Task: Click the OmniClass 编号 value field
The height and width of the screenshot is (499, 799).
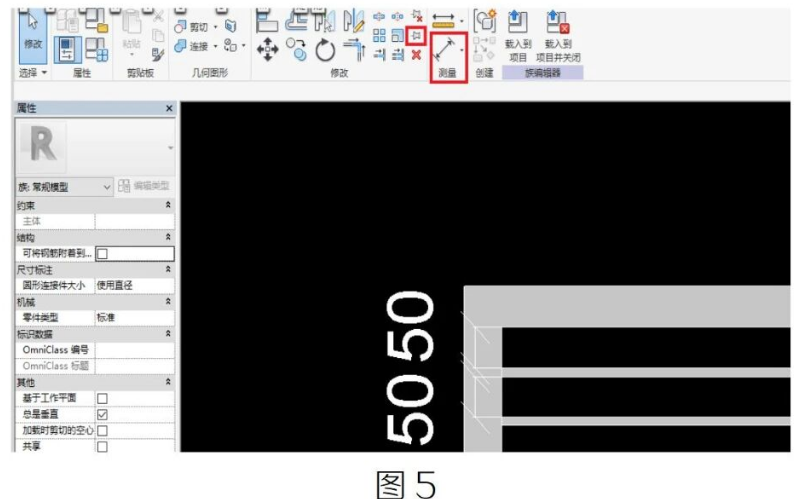Action: (x=135, y=350)
